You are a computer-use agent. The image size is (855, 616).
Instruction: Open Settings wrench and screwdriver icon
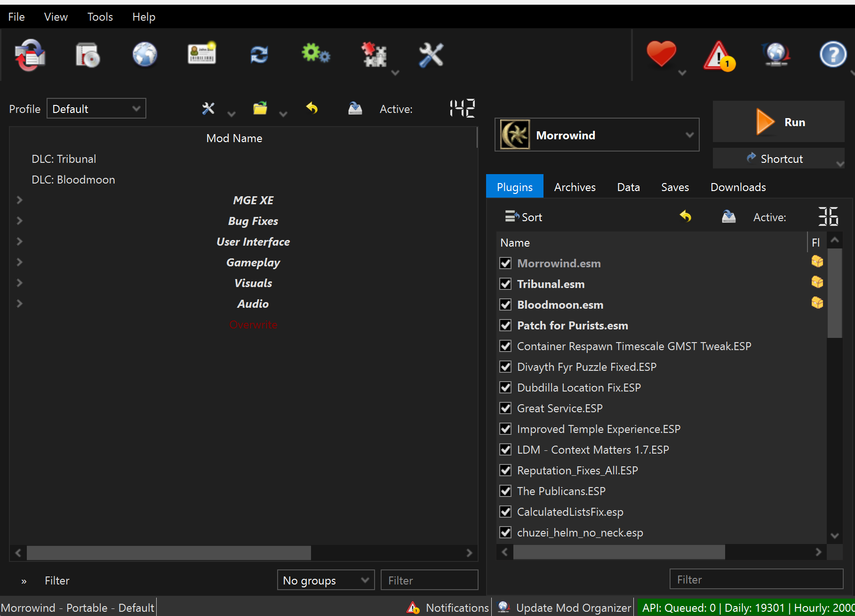point(431,55)
